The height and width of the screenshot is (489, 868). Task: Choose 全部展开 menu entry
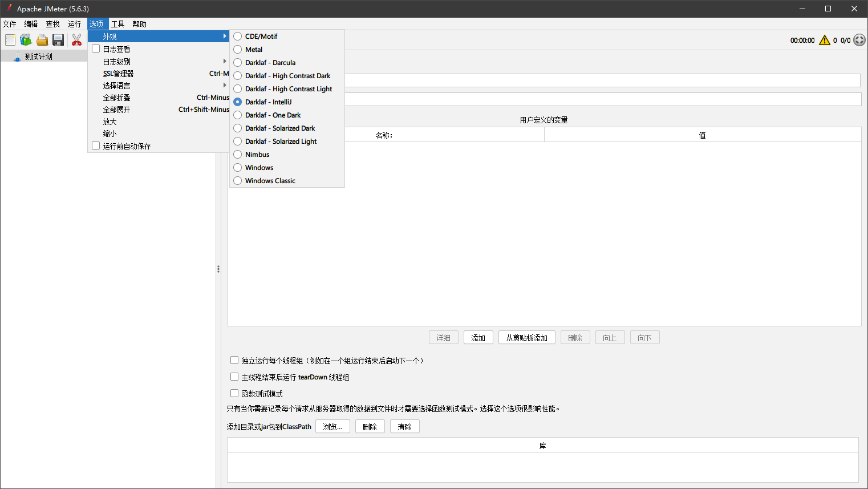[x=159, y=110]
